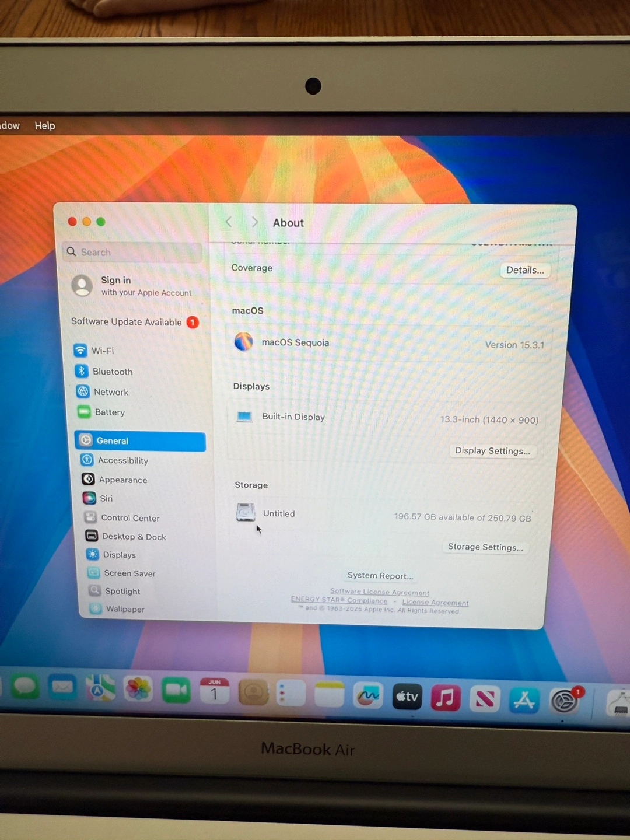Click the 'Version 15.3.1' text
The height and width of the screenshot is (840, 630).
(x=514, y=345)
